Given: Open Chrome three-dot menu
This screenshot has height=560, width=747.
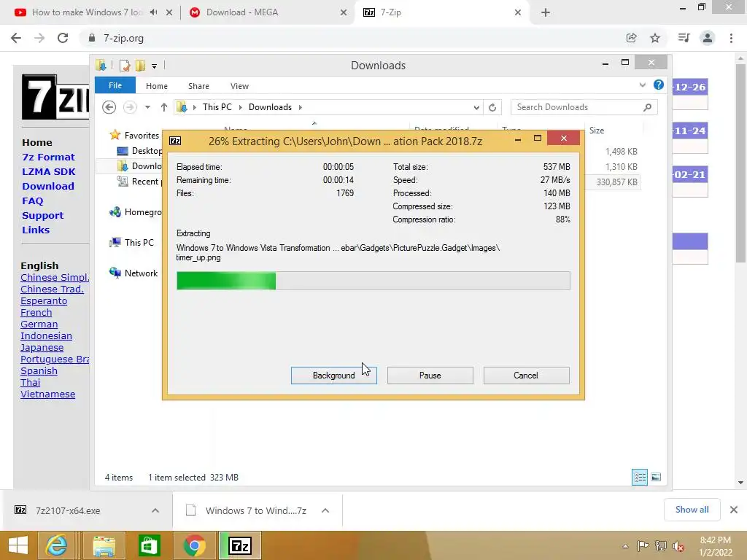Looking at the screenshot, I should click(x=731, y=38).
